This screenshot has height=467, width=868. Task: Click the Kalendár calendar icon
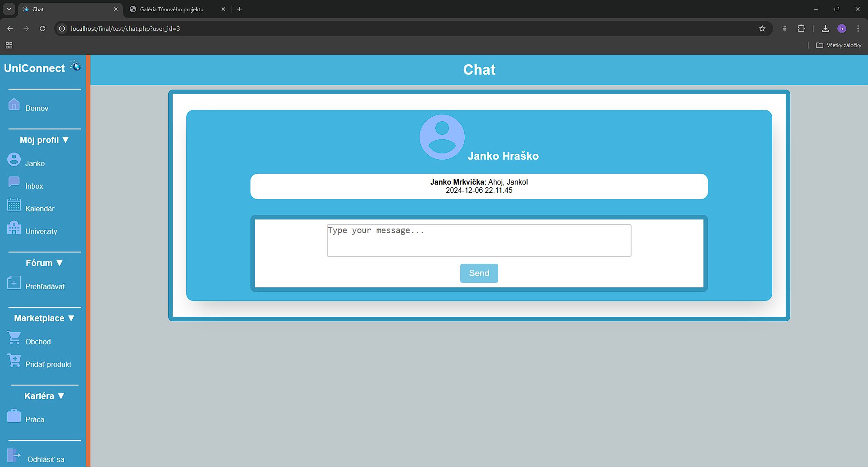tap(14, 205)
